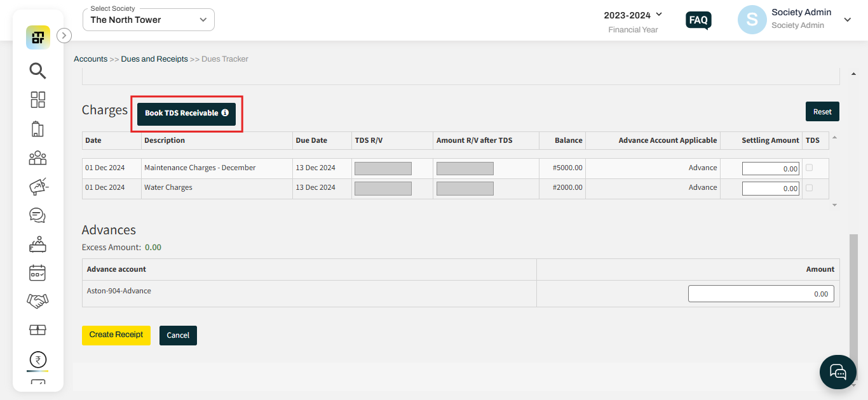Screen dimensions: 868x400
Task: Click the Book TDS Receivable button
Action: [186, 113]
